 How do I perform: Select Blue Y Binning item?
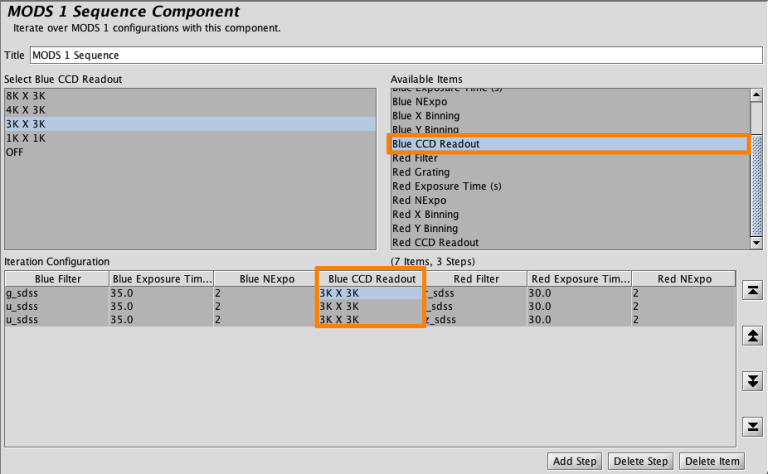pyautogui.click(x=571, y=129)
